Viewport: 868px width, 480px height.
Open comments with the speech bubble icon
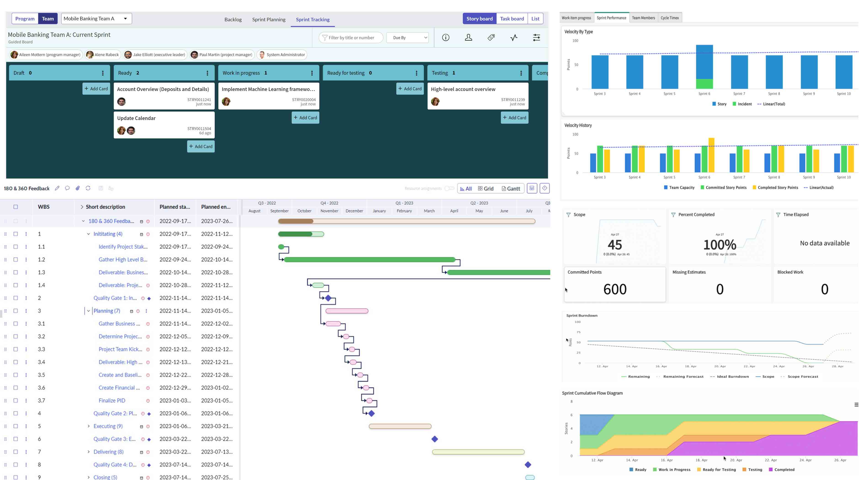pos(67,188)
